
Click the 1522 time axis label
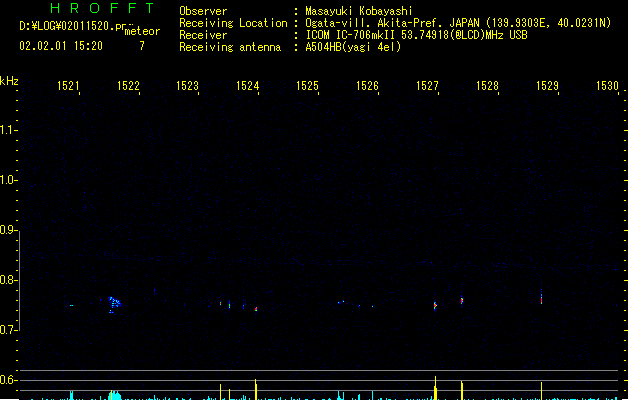[x=128, y=86]
